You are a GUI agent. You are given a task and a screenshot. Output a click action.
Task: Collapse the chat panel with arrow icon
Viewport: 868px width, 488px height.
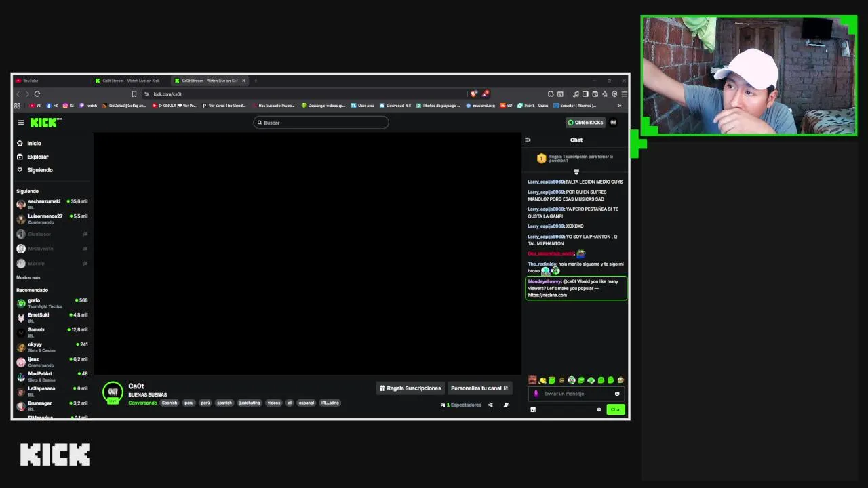point(528,140)
